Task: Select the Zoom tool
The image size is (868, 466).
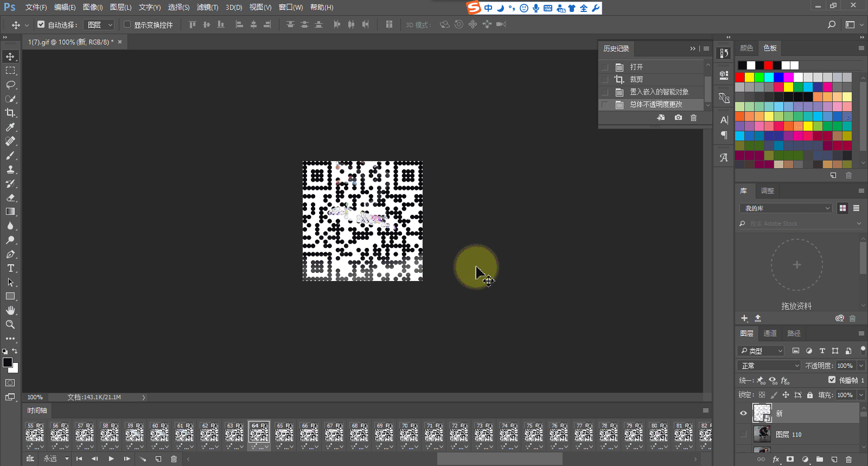Action: pos(10,324)
